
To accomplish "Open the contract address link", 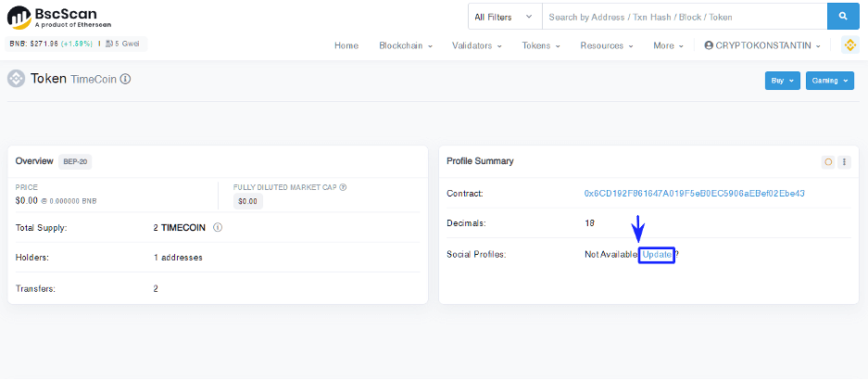I will 694,194.
